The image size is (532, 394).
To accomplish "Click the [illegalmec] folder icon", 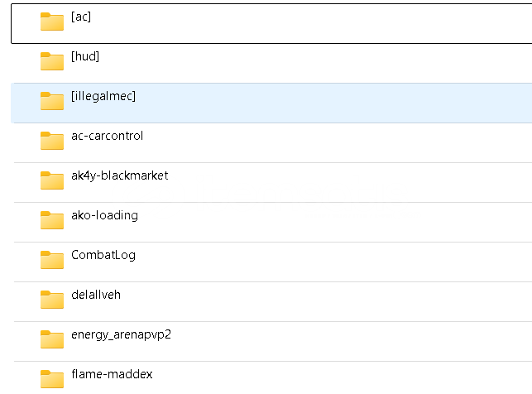I will [52, 101].
